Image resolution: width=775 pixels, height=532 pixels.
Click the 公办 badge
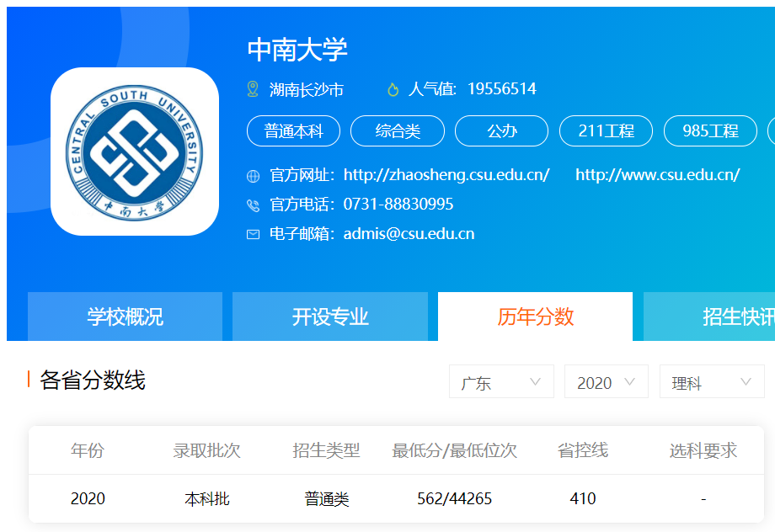tap(501, 130)
